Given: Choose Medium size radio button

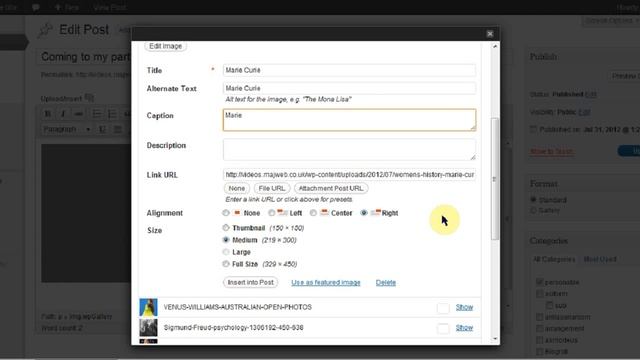Looking at the screenshot, I should [x=226, y=240].
